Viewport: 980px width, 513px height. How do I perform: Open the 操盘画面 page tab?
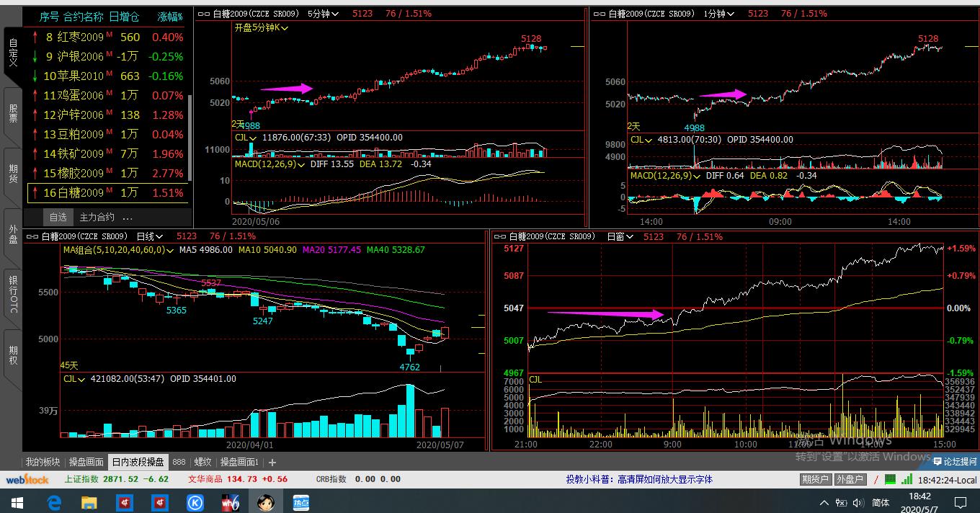86,463
